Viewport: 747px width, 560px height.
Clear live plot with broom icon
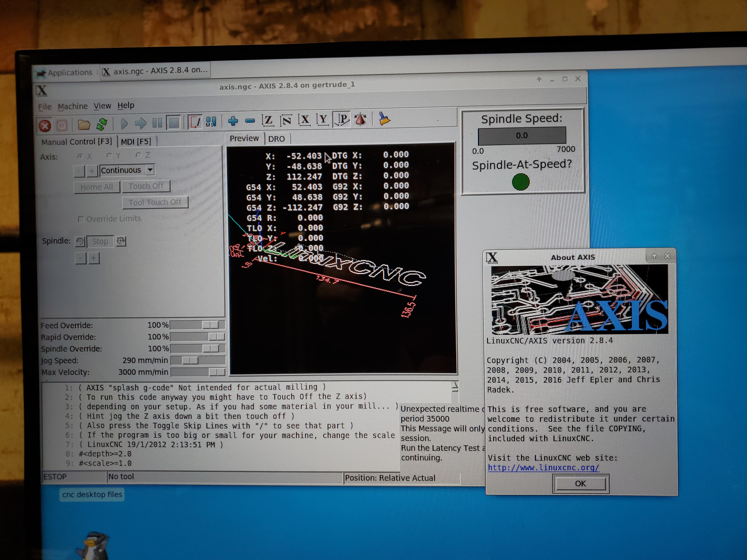click(384, 119)
